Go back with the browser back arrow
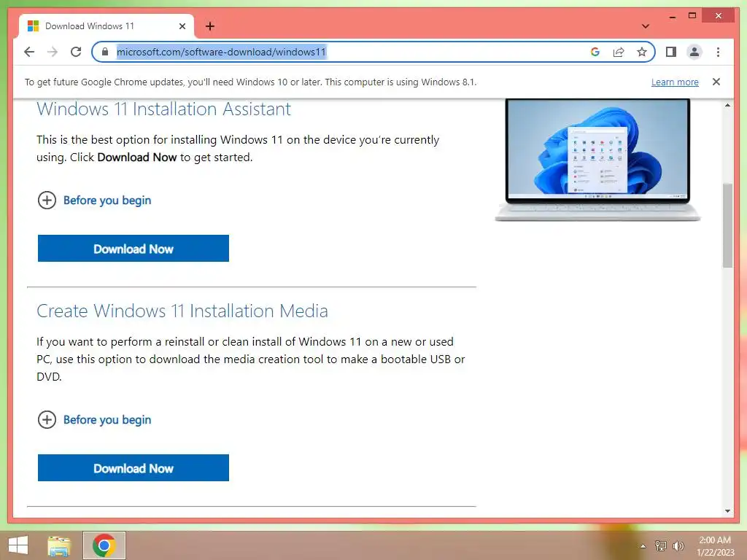 pos(29,52)
